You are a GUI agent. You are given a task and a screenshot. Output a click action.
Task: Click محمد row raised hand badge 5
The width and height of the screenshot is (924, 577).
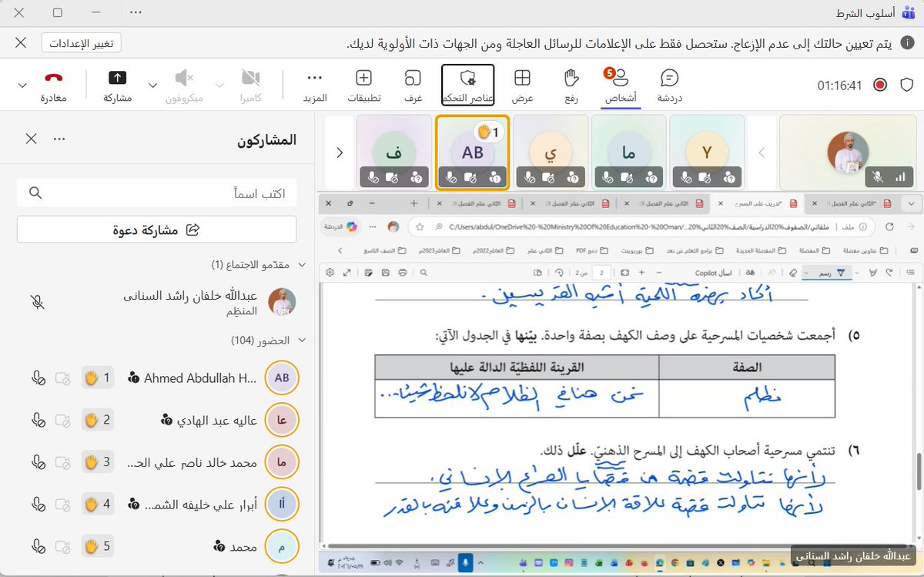99,546
